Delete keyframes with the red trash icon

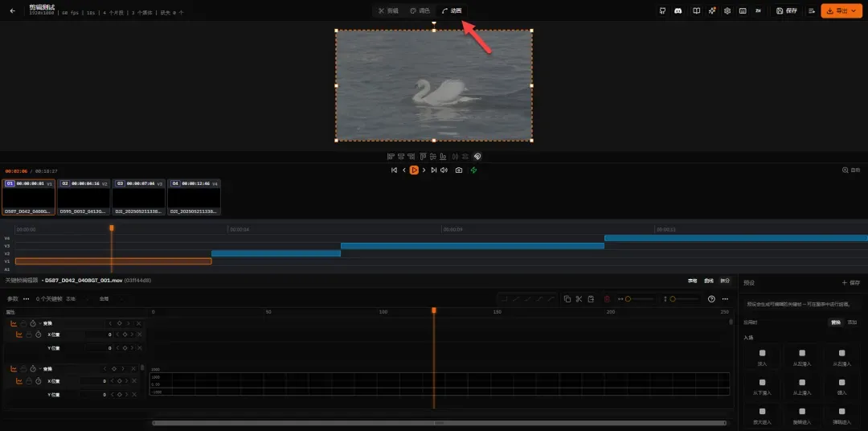tap(608, 299)
